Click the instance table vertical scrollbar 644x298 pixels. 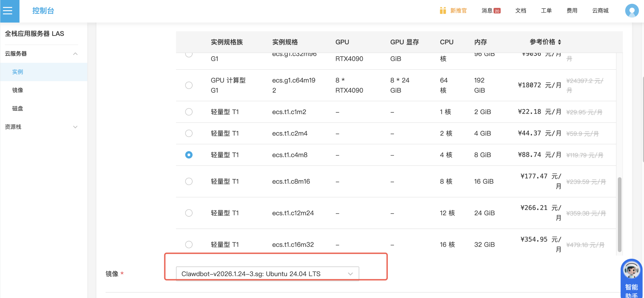[620, 214]
